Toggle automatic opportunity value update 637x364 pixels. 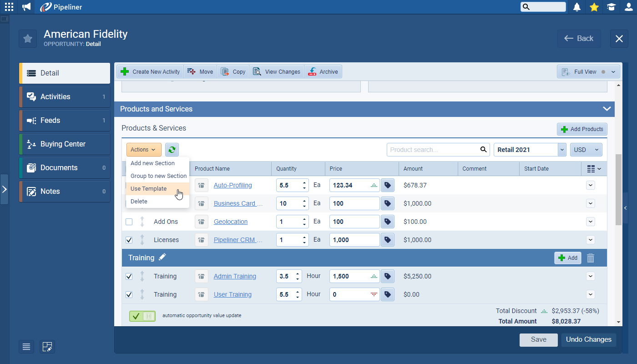coord(142,316)
